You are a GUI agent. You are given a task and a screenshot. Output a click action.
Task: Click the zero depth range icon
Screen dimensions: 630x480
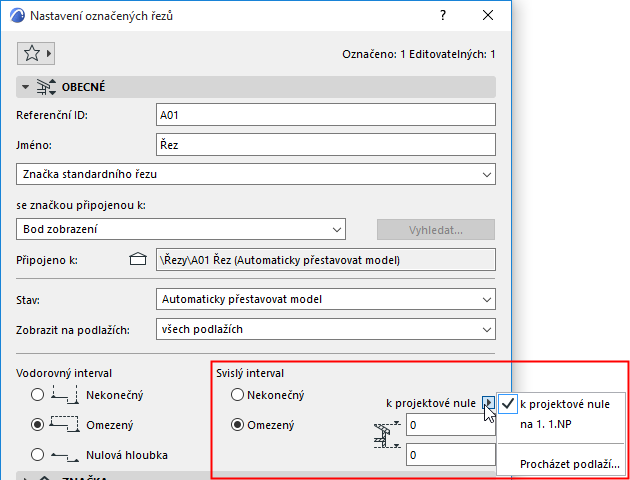[x=65, y=455]
